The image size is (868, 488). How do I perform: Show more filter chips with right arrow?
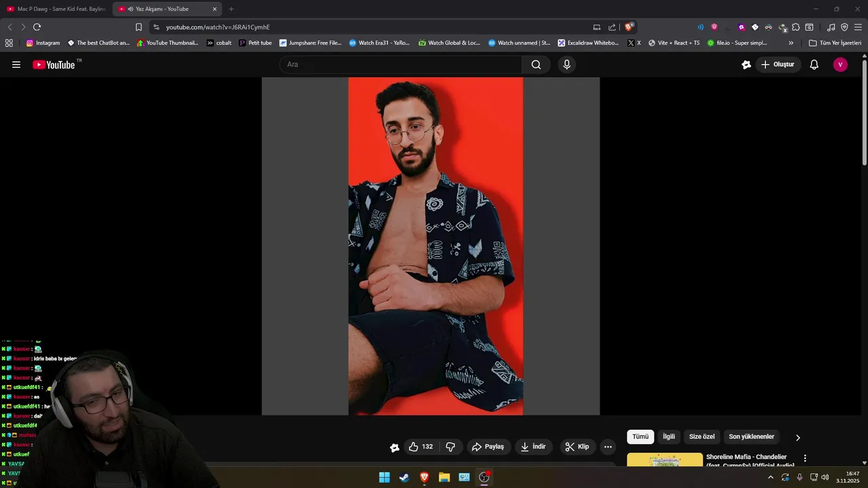tap(798, 437)
